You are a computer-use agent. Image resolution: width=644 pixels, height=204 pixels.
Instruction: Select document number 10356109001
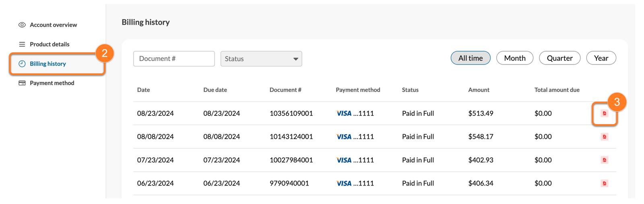click(291, 113)
